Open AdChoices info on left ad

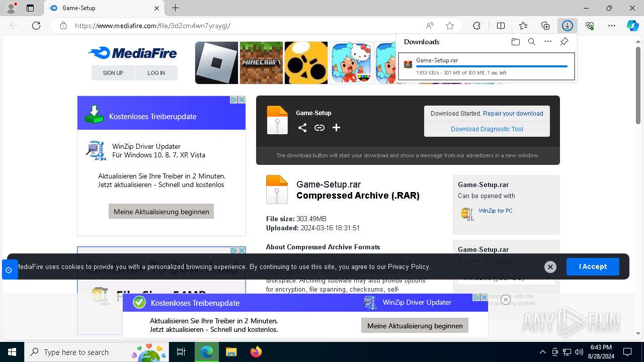pos(234,100)
